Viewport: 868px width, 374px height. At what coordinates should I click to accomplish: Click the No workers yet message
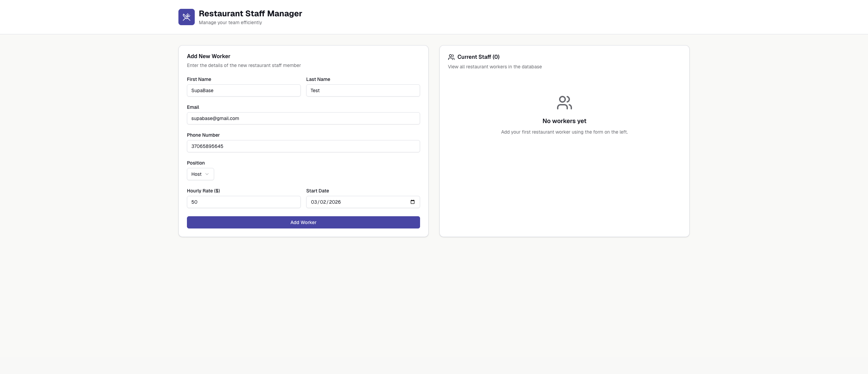coord(564,121)
